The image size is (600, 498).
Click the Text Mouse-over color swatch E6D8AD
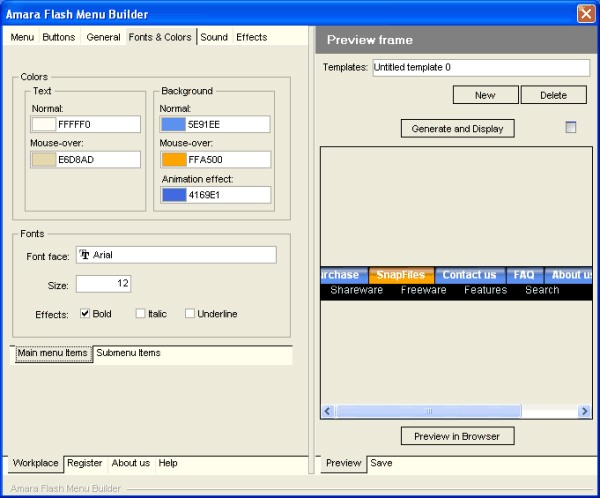(x=44, y=160)
